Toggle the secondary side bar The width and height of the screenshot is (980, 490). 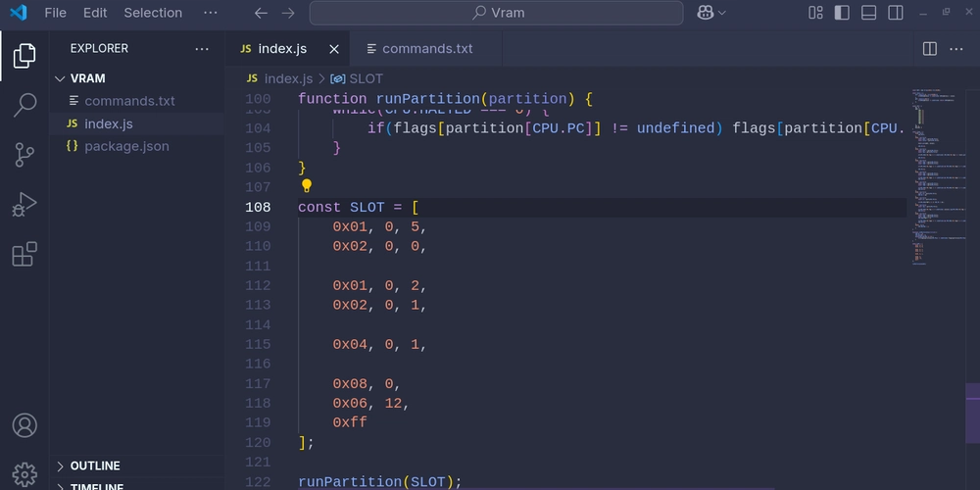pos(896,13)
